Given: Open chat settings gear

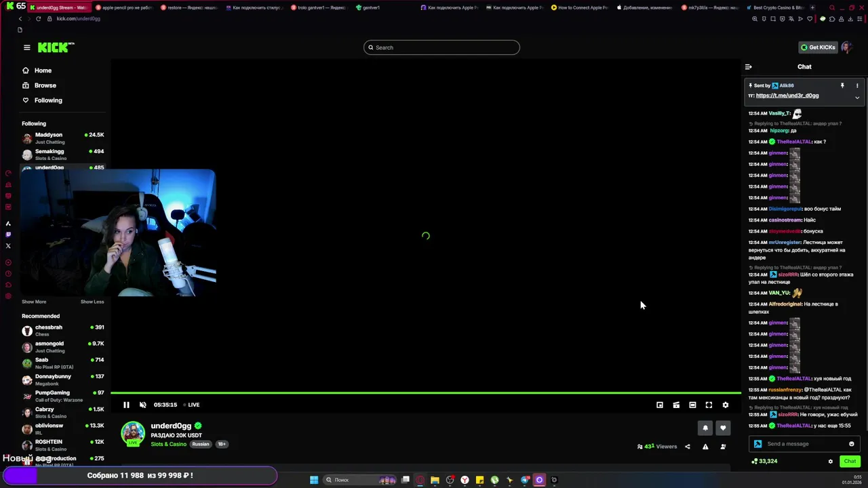Looking at the screenshot, I should coord(831,462).
